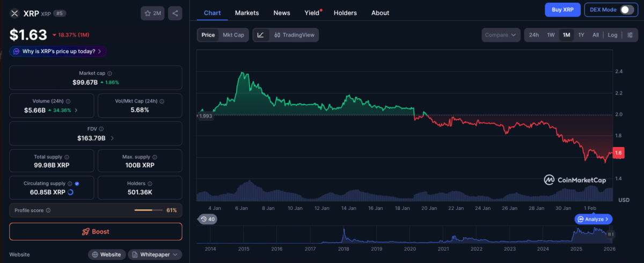The image size is (644, 263).
Task: Show info tooltip for Market cap
Action: tap(109, 73)
